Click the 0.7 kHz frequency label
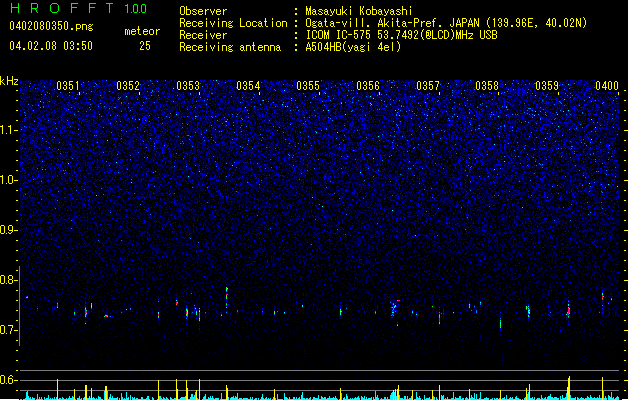The height and width of the screenshot is (400, 629). pos(9,330)
